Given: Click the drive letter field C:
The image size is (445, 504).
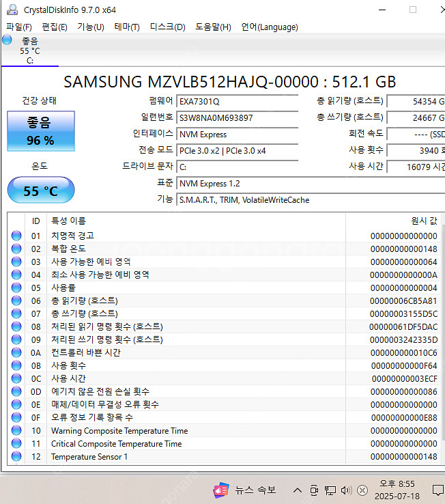Looking at the screenshot, I should [237, 167].
